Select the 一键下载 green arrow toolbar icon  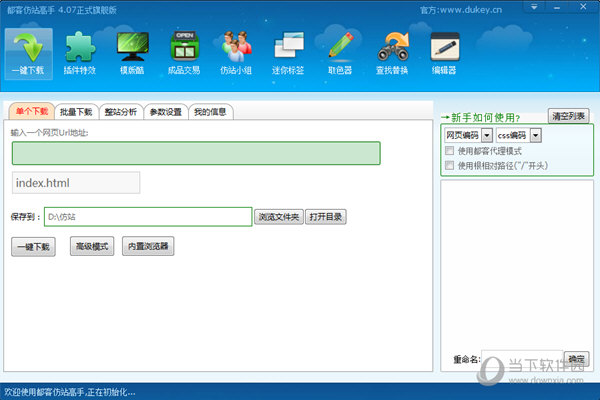pos(29,54)
